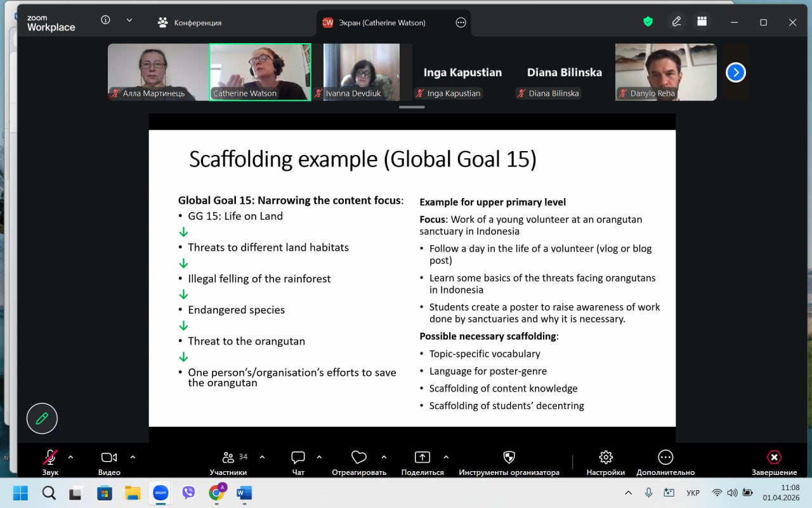812x508 pixels.
Task: Click the red Завершение end button
Action: click(774, 462)
